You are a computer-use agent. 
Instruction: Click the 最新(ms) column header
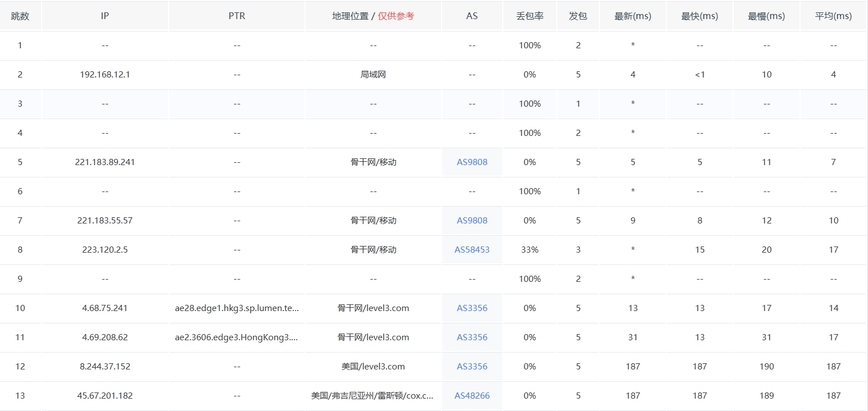[633, 16]
